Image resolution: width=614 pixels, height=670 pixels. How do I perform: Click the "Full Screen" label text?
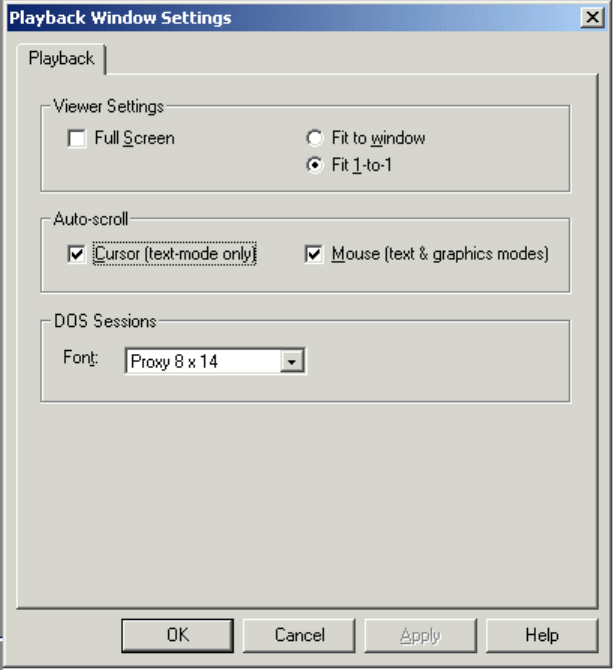click(135, 138)
